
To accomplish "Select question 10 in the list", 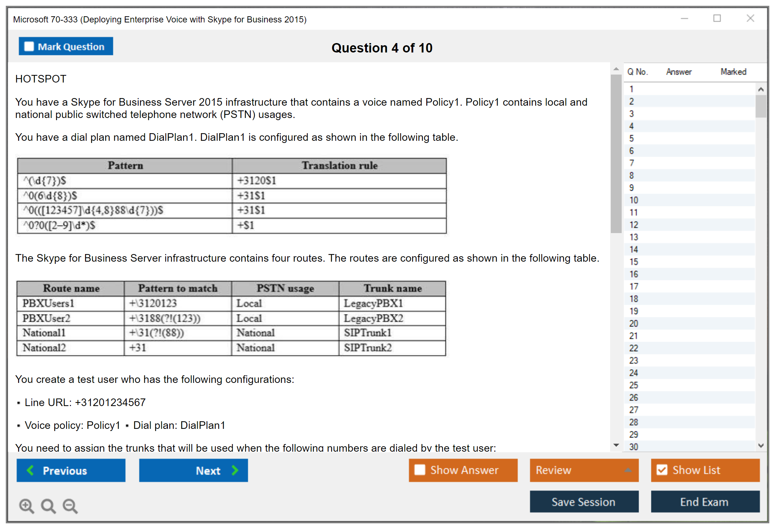I will [x=634, y=200].
